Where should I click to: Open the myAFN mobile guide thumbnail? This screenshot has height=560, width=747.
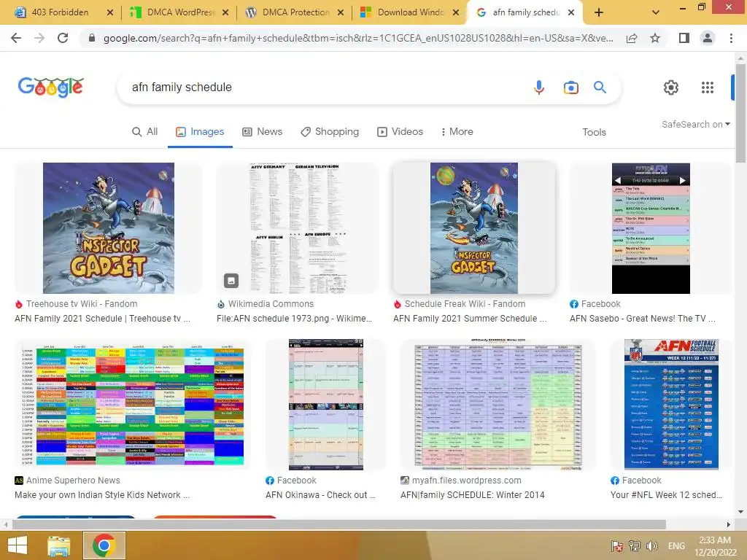tap(651, 228)
